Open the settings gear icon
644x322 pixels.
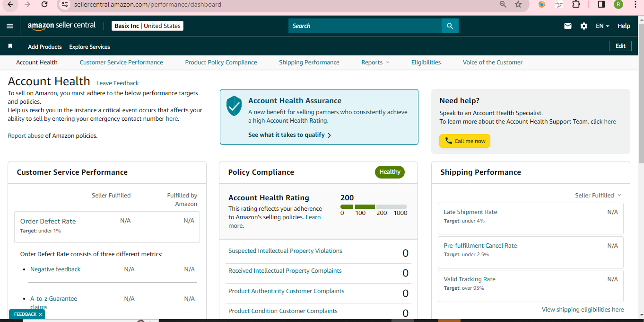click(x=584, y=26)
